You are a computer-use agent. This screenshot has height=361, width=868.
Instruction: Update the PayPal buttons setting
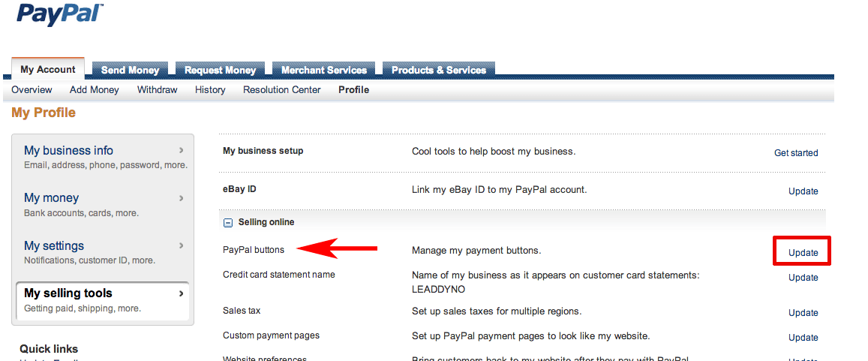tap(803, 252)
